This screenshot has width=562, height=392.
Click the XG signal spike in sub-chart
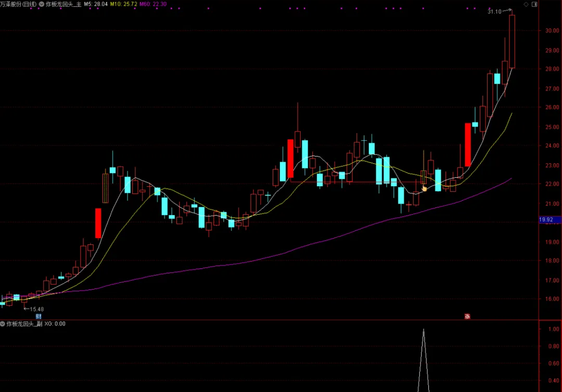tap(424, 360)
